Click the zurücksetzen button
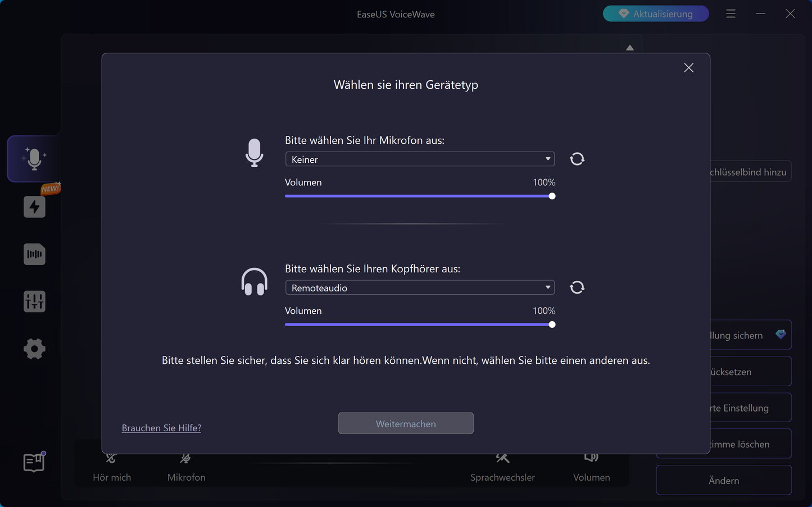The height and width of the screenshot is (507, 812). tap(751, 371)
